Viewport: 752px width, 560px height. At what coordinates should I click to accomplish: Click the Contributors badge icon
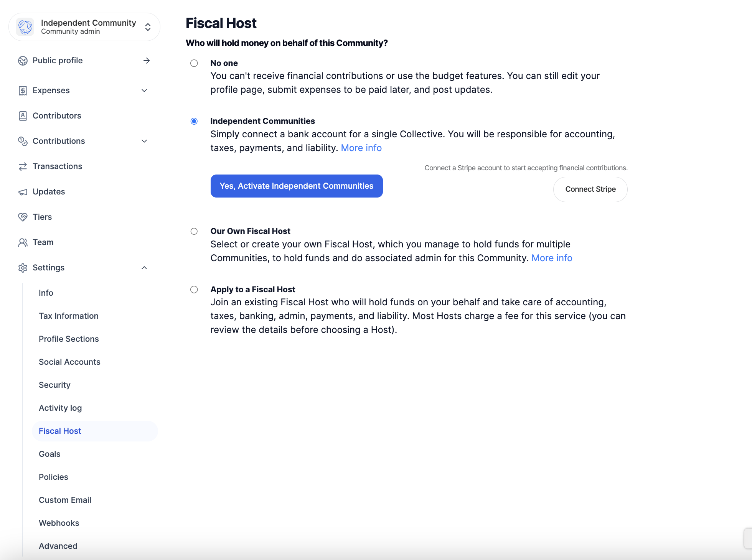tap(23, 116)
